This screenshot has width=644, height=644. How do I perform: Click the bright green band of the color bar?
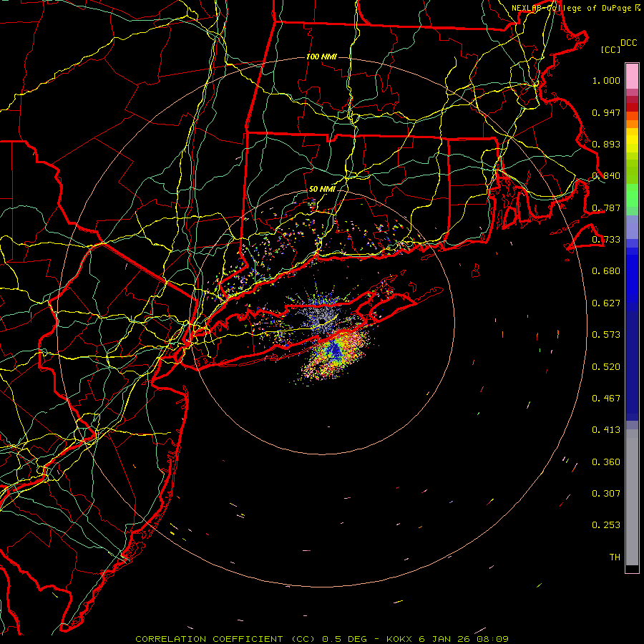(632, 195)
